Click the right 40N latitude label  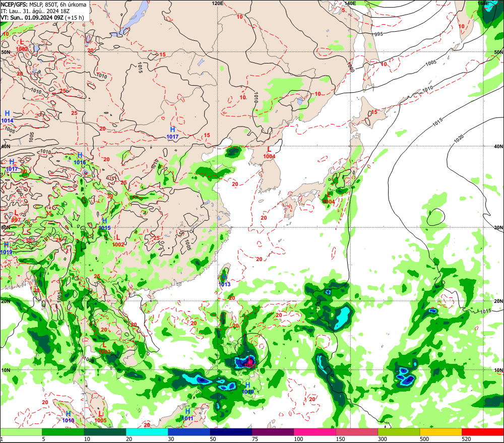coord(498,146)
